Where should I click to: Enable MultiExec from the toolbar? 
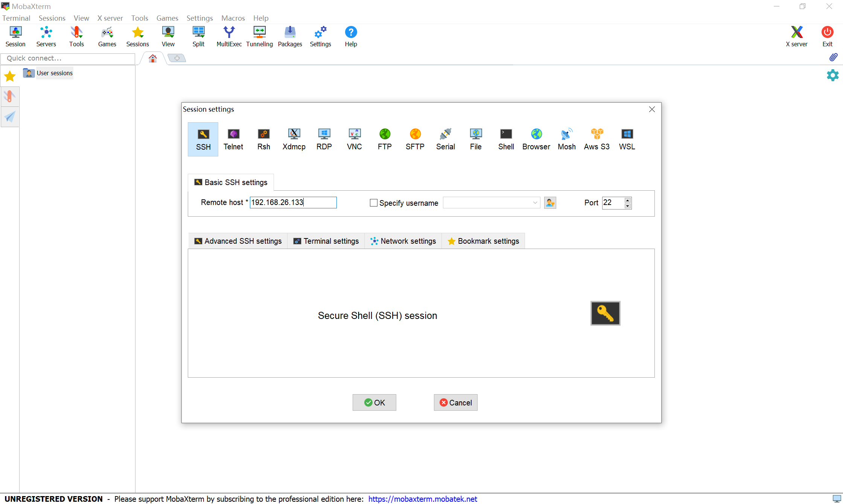pyautogui.click(x=229, y=36)
